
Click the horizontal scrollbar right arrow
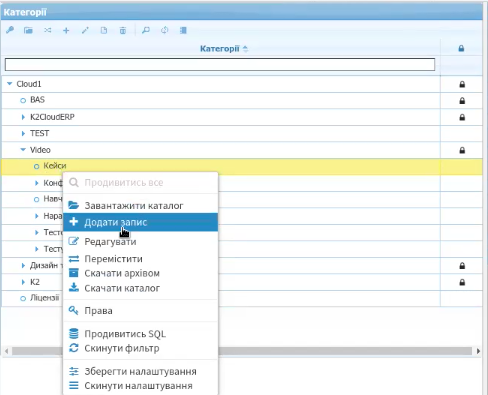(478, 351)
